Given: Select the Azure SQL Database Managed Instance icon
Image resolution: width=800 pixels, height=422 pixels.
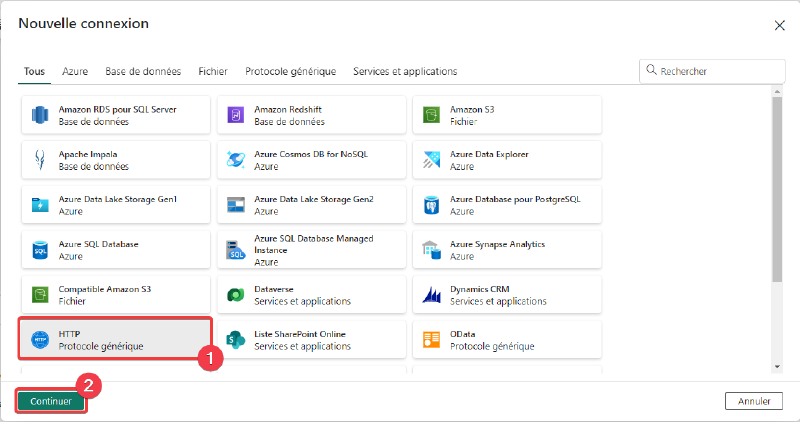Looking at the screenshot, I should coord(236,250).
